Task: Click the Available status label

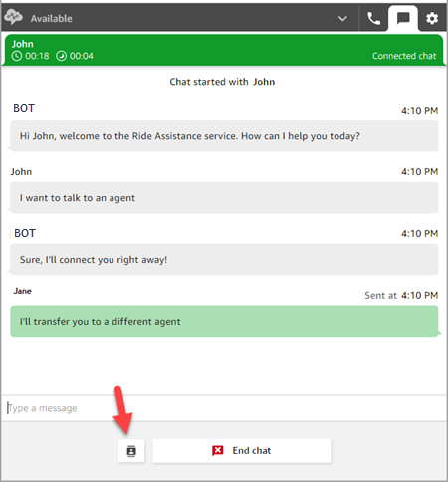Action: coord(52,19)
